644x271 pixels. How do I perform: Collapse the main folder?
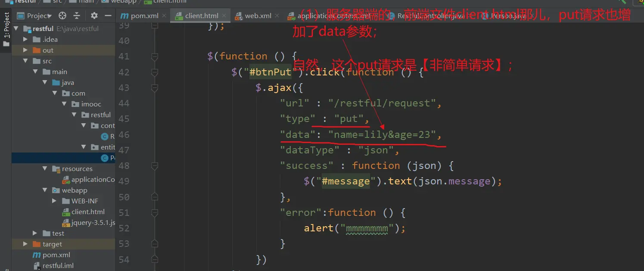35,72
